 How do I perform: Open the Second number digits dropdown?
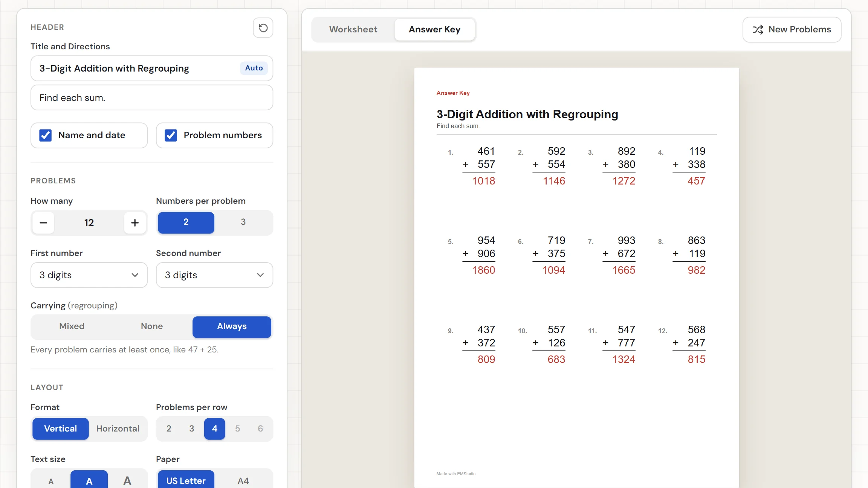tap(214, 275)
